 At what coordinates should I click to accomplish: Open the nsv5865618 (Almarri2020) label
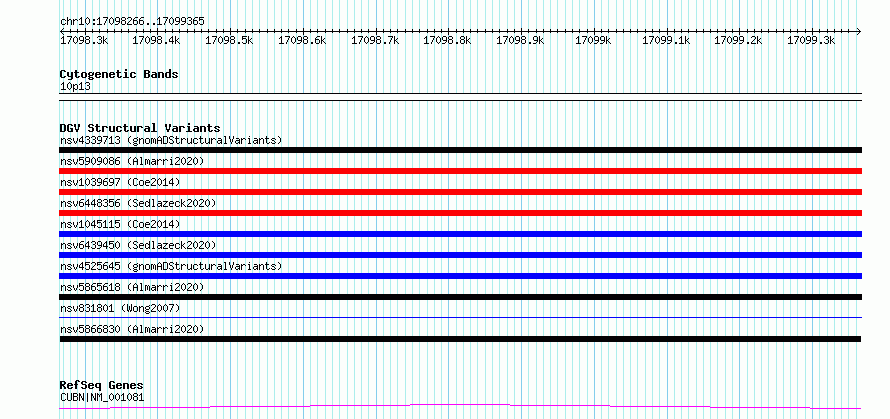point(132,287)
